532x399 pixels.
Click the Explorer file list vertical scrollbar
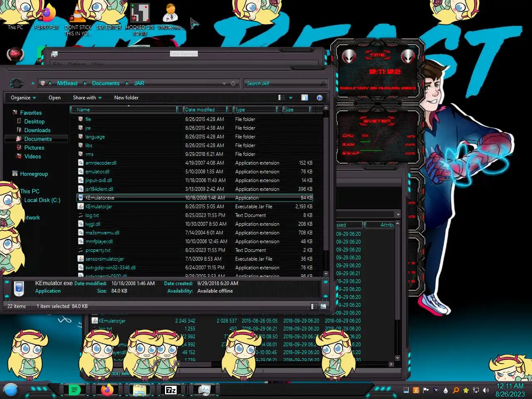[x=326, y=190]
